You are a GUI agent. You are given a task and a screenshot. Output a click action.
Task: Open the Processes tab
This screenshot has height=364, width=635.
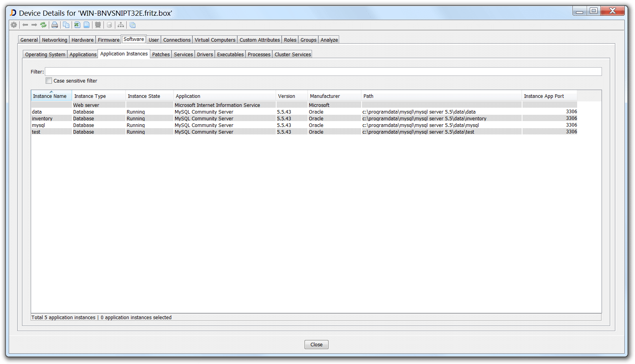258,54
